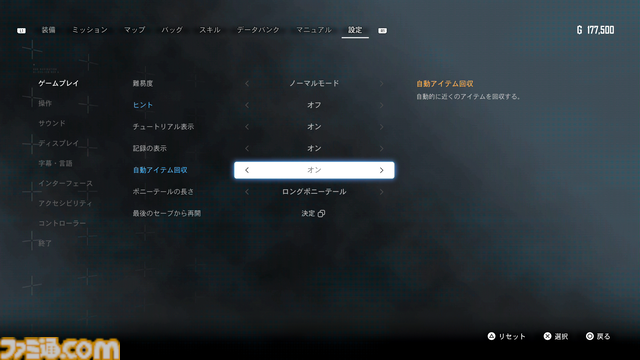Select the ポニーテールの長さ setting label
This screenshot has width=640, height=360.
(x=163, y=191)
